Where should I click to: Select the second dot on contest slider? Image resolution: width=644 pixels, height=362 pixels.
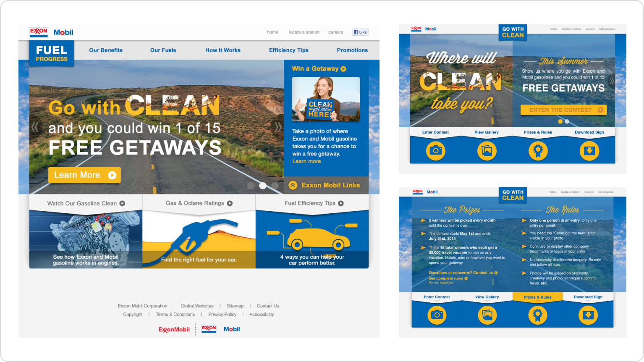pyautogui.click(x=567, y=121)
